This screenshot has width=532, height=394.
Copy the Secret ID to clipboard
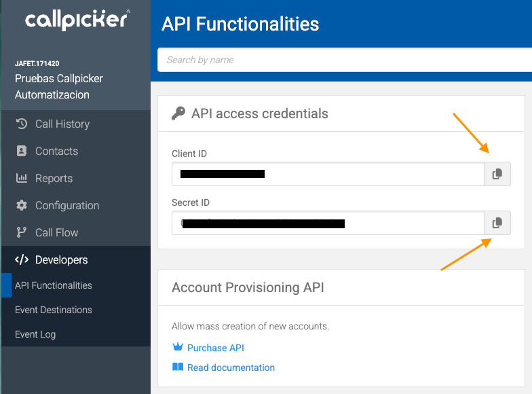tap(497, 223)
